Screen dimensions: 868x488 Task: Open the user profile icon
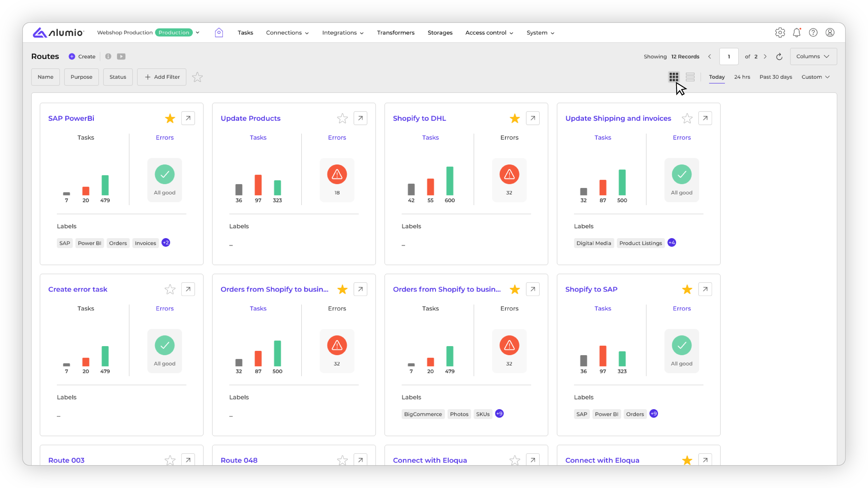(830, 33)
